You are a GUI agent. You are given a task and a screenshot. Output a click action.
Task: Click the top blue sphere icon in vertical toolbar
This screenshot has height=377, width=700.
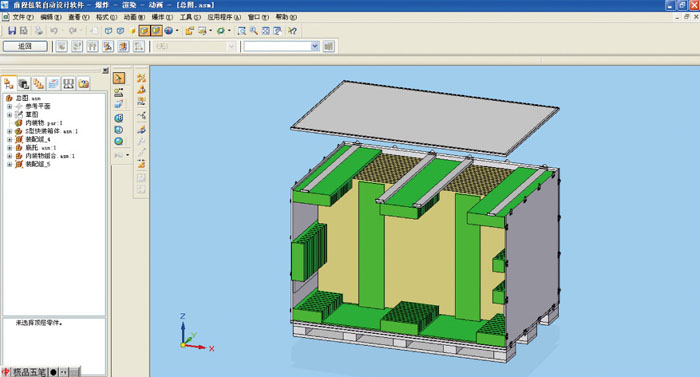pyautogui.click(x=118, y=118)
